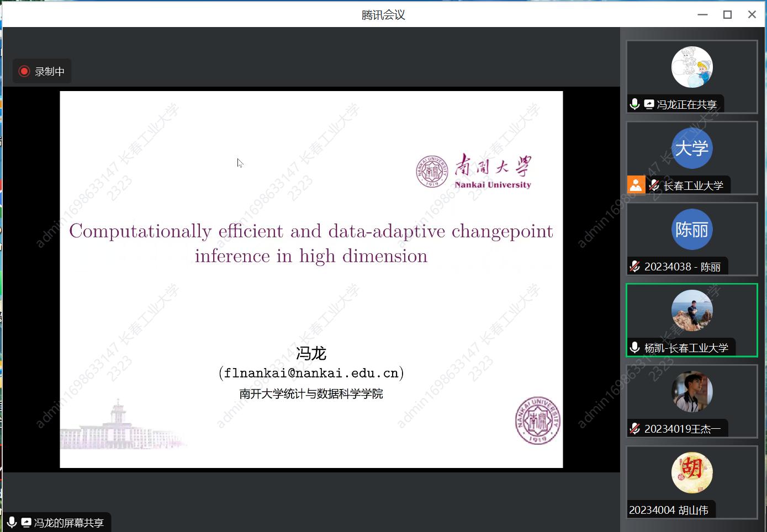The width and height of the screenshot is (767, 532).
Task: Click the muted mic icon next to 20234038 陈丽
Action: 635,267
